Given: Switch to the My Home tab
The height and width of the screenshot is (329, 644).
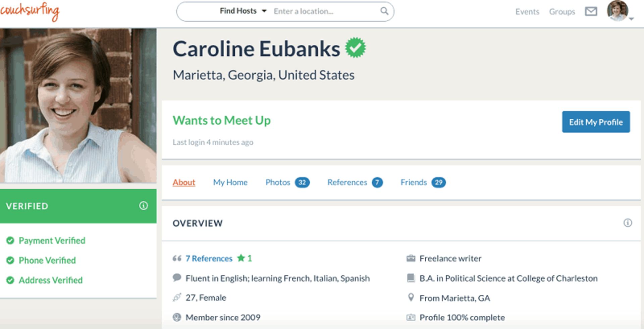Looking at the screenshot, I should 230,182.
